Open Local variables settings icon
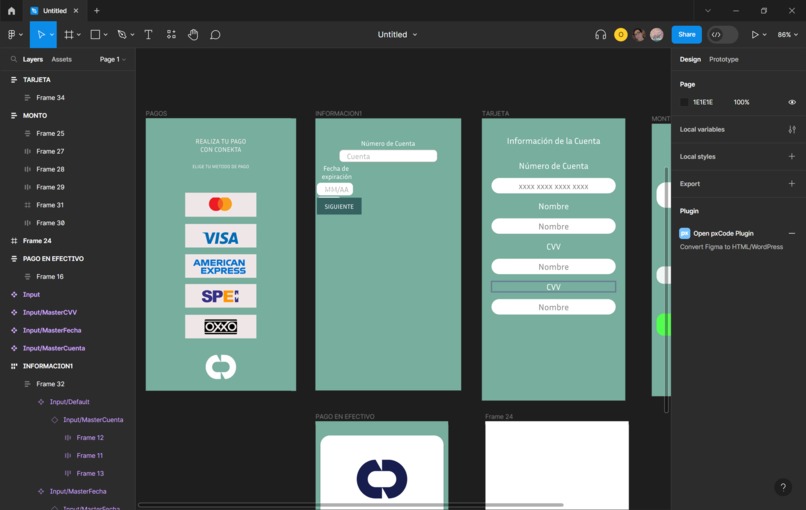Image resolution: width=806 pixels, height=510 pixels. 792,130
